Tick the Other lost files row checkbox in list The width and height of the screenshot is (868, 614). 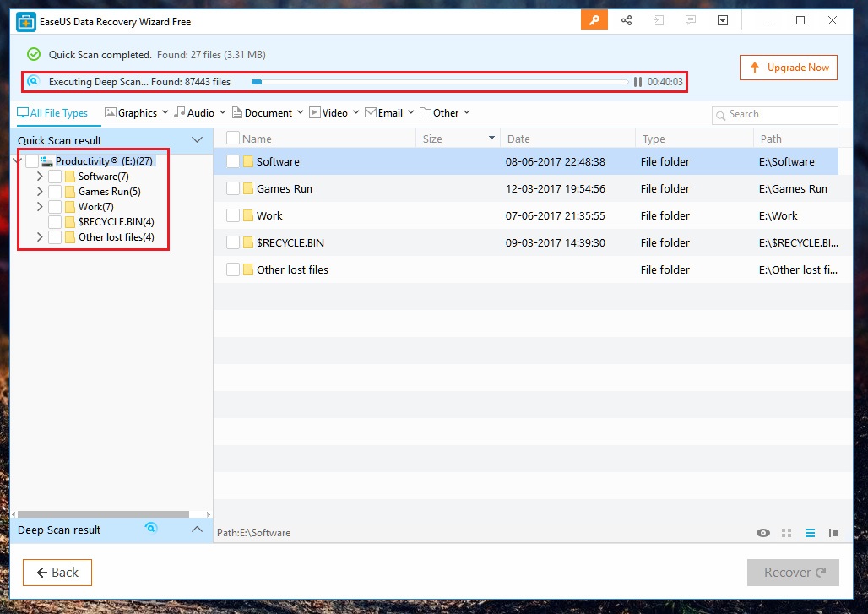click(x=233, y=269)
